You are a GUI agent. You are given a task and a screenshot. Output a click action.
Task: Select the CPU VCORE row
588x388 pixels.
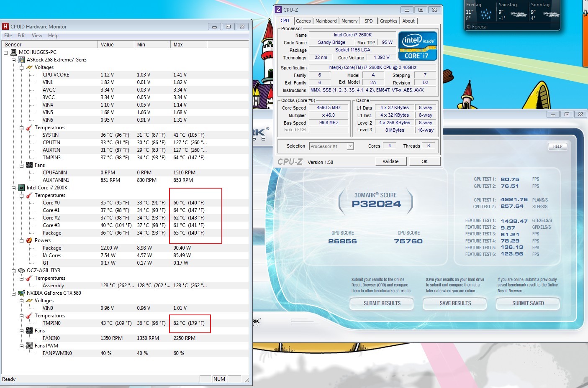coord(126,75)
